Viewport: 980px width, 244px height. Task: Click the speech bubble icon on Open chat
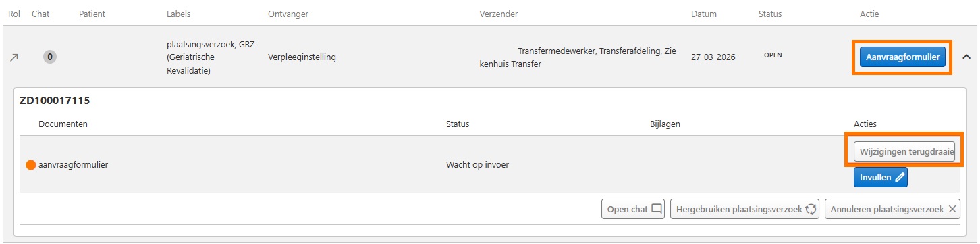[x=656, y=209]
